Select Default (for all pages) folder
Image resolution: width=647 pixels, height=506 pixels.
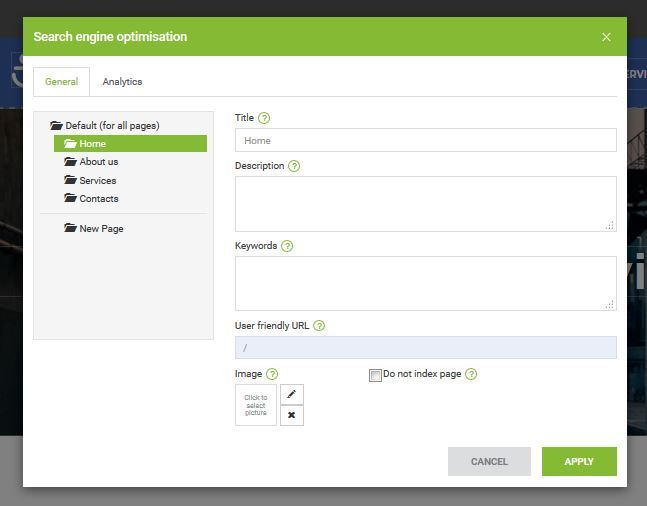(111, 126)
